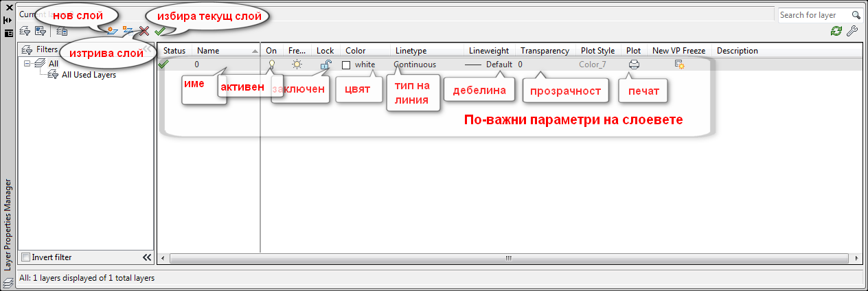Select the All Used Layers filter
Image resolution: width=868 pixels, height=291 pixels.
(89, 75)
